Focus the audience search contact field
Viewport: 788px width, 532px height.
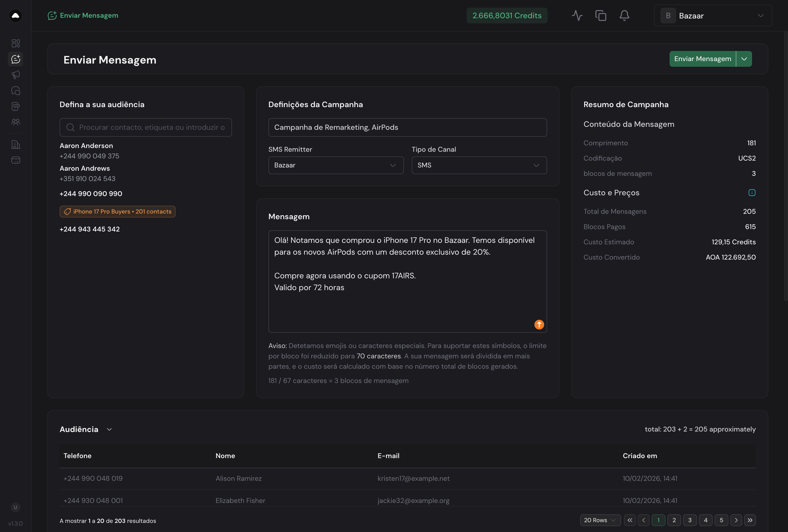tap(146, 128)
